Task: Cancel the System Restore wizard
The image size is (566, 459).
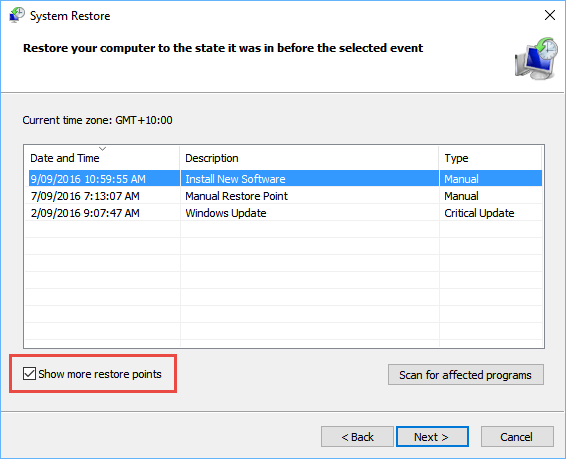Action: (517, 437)
